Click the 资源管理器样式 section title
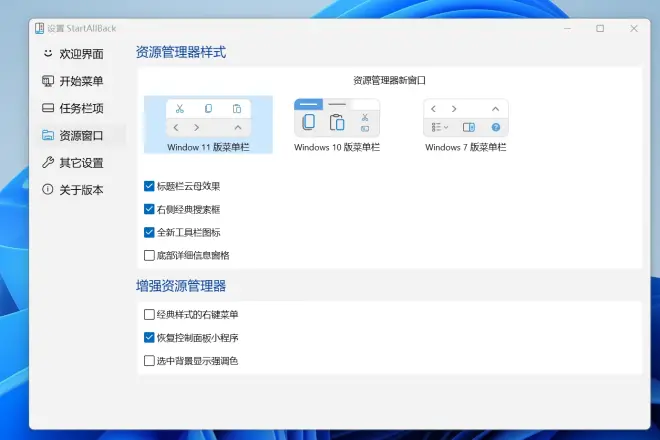The width and height of the screenshot is (660, 440). click(181, 52)
